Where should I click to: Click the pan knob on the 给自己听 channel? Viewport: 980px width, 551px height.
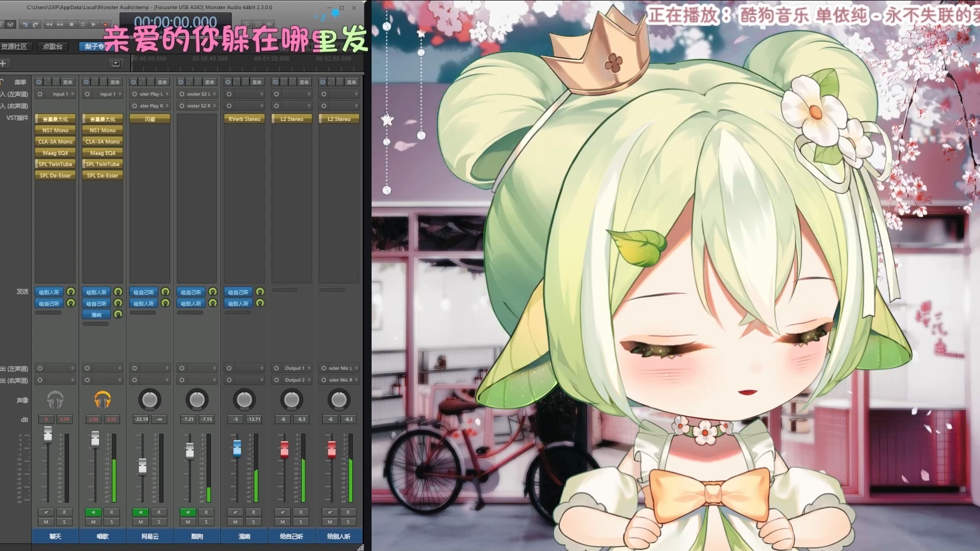(x=291, y=400)
